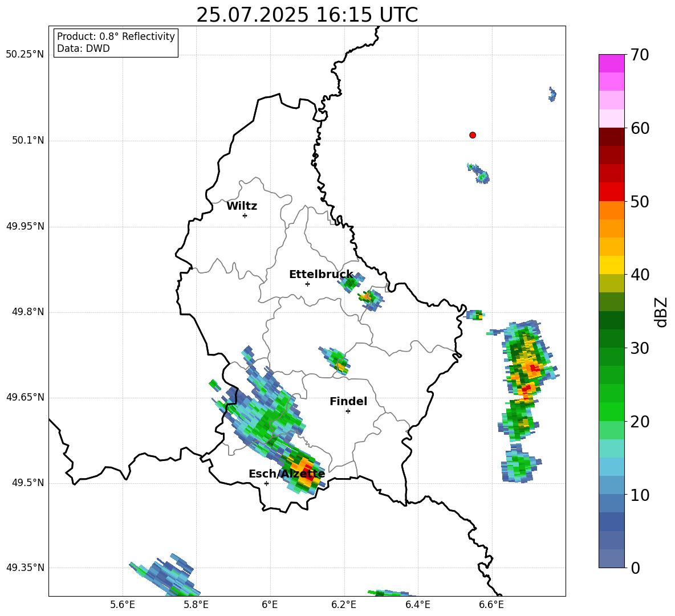
Task: Click the colorbar label '50'
Action: (640, 202)
